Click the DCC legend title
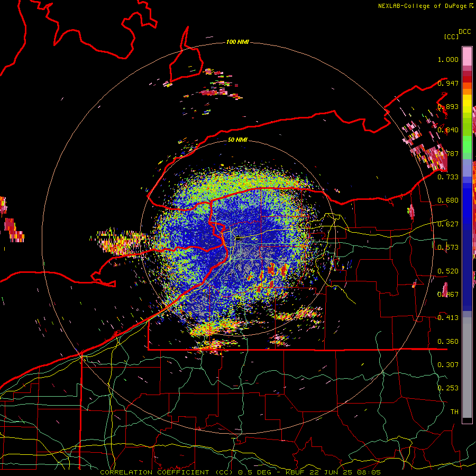476x476 pixels. (x=464, y=32)
